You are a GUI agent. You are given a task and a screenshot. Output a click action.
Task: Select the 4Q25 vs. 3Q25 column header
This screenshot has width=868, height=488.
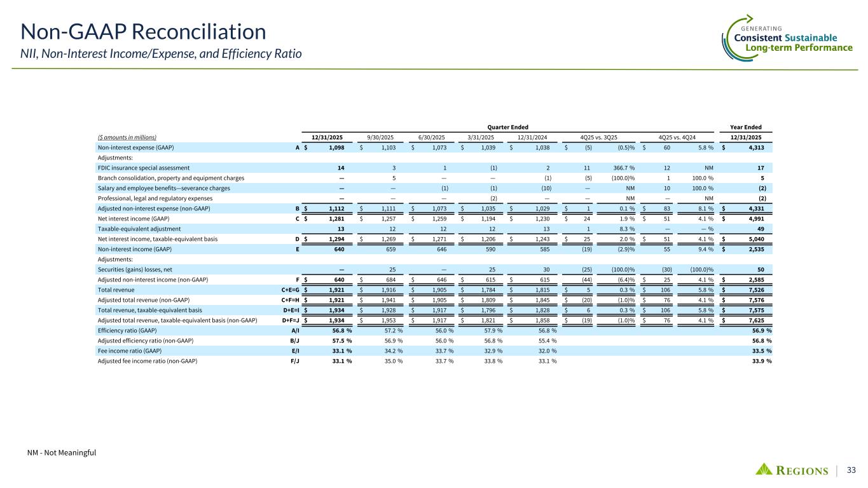(598, 137)
